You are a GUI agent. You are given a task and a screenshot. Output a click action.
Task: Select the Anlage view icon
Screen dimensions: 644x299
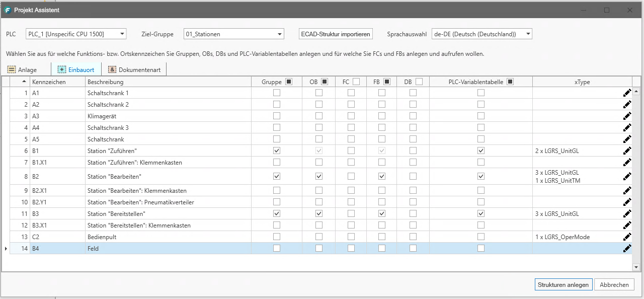pos(13,69)
